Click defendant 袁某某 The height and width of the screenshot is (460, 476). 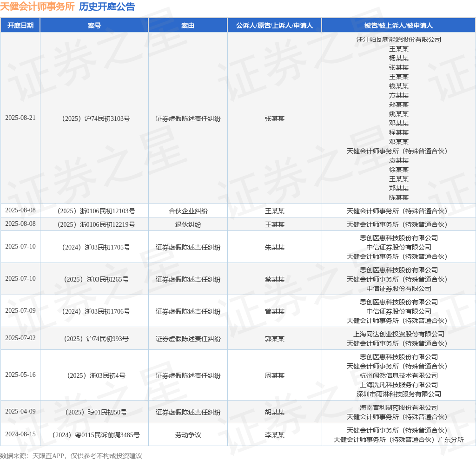tap(398, 160)
